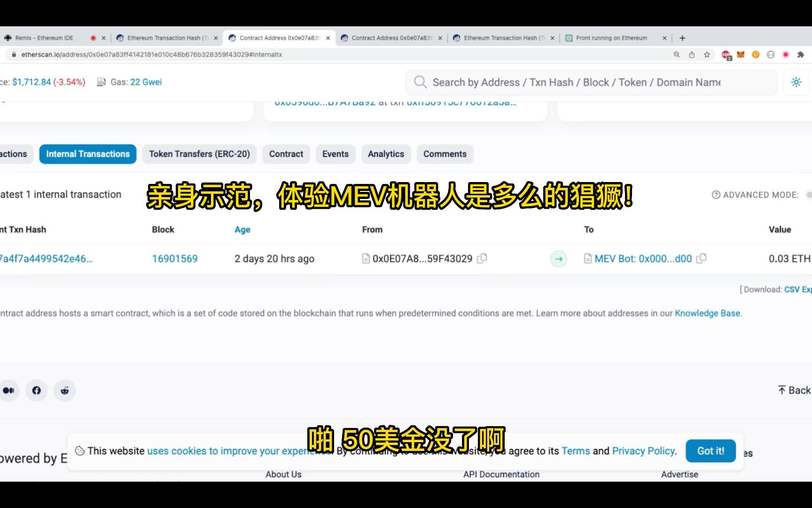Open block 16901569
Image resolution: width=812 pixels, height=508 pixels.
pyautogui.click(x=175, y=259)
